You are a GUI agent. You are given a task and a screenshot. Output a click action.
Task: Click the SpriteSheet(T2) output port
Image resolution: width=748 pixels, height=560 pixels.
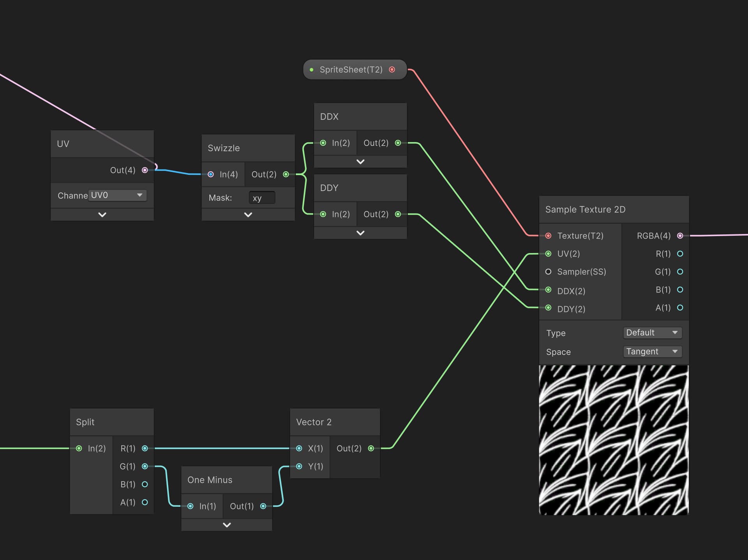392,70
